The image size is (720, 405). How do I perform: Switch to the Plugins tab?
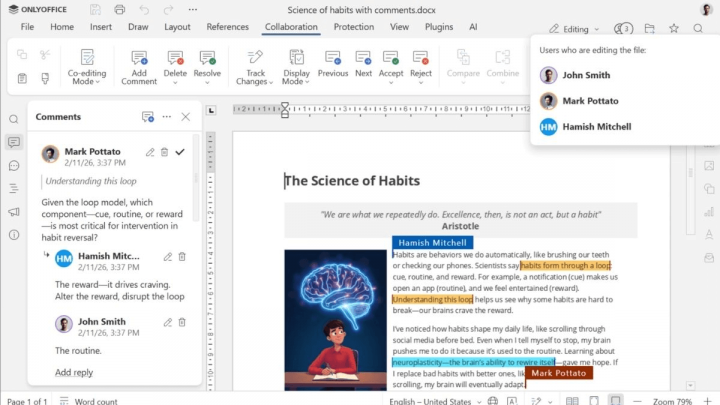[x=439, y=27]
